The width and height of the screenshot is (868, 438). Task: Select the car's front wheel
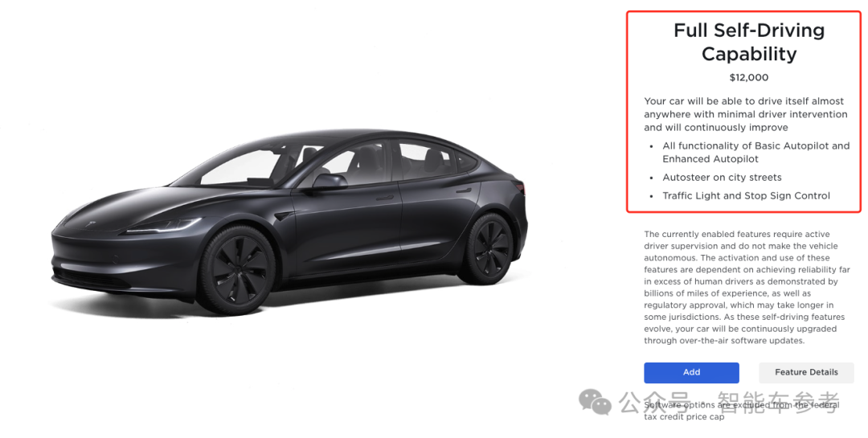[236, 270]
